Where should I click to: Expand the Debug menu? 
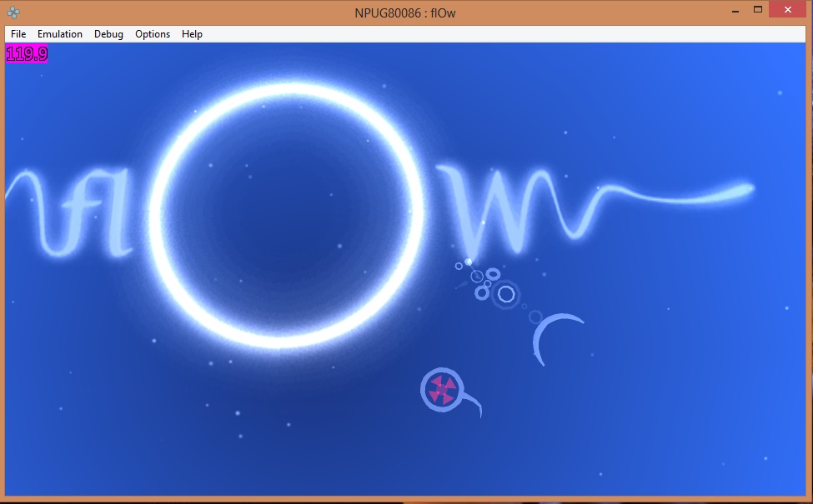[x=108, y=34]
